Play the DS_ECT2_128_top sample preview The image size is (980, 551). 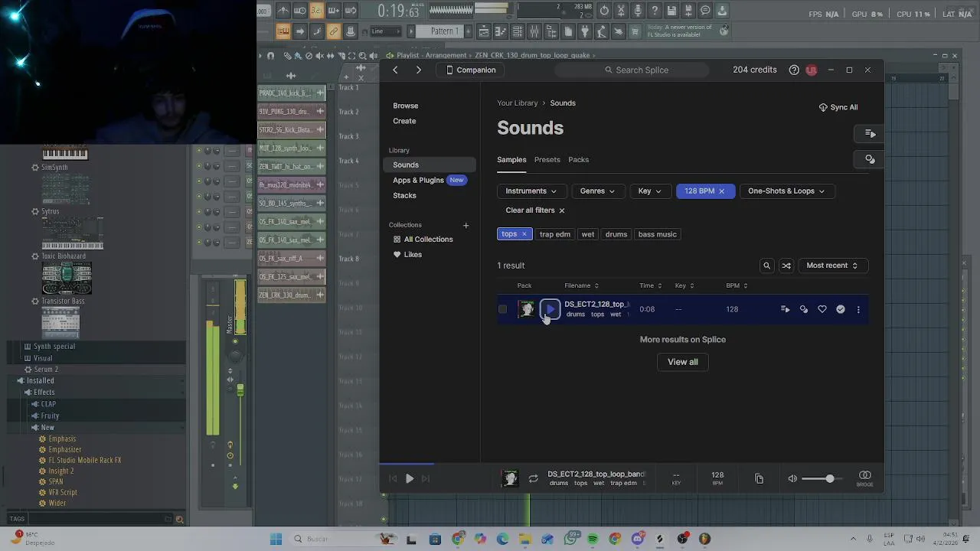550,309
